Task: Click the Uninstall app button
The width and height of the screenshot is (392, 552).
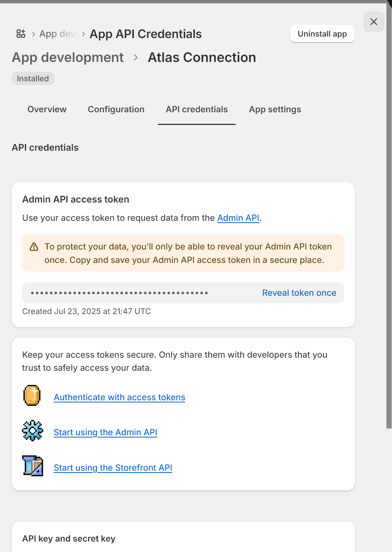Action: (322, 34)
